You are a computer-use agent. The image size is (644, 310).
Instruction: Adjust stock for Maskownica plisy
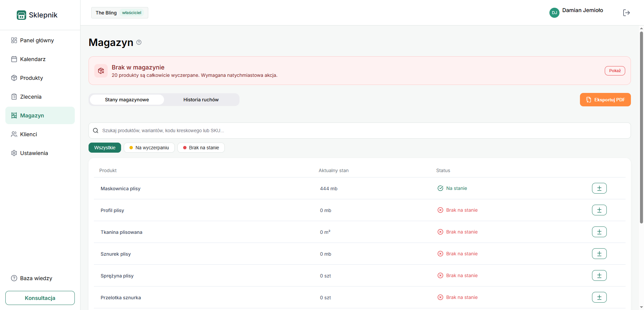[x=599, y=188]
